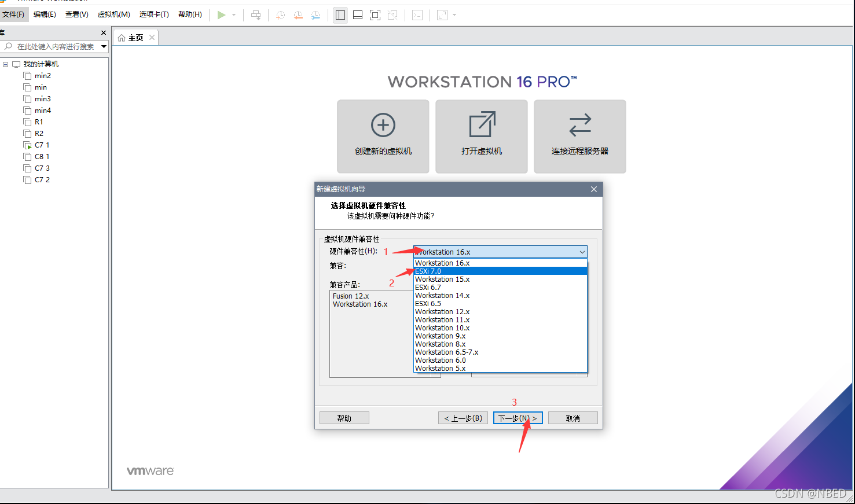This screenshot has width=855, height=504.
Task: Click the revert to snapshot icon
Action: pyautogui.click(x=298, y=15)
